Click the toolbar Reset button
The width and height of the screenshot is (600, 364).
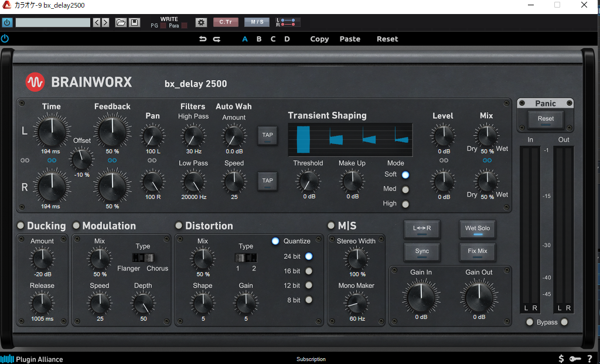(x=387, y=39)
